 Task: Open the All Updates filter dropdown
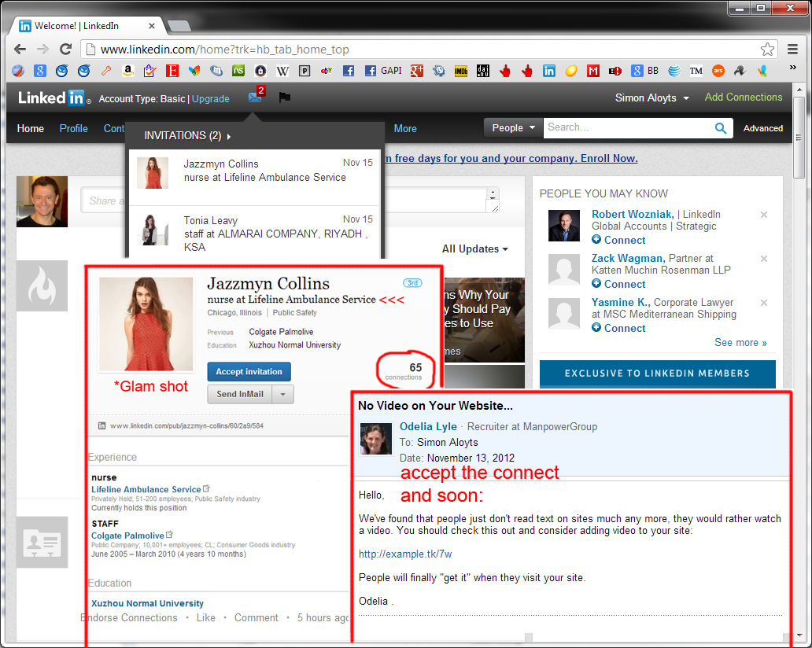click(474, 249)
